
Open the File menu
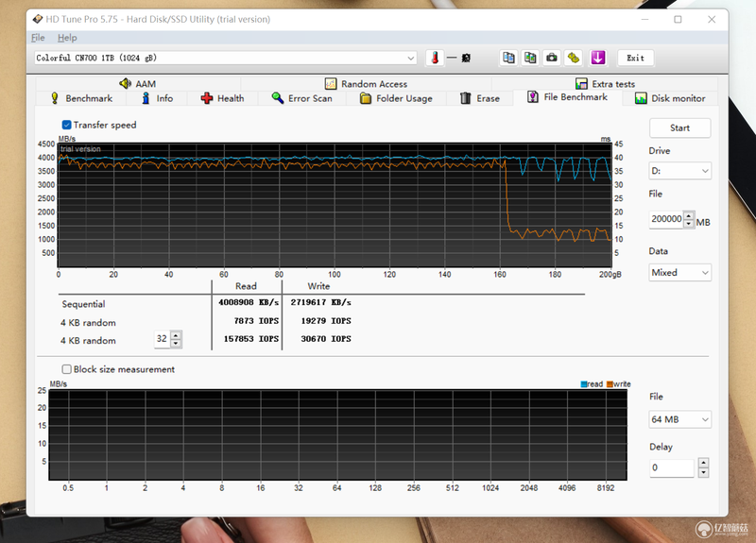pos(38,38)
